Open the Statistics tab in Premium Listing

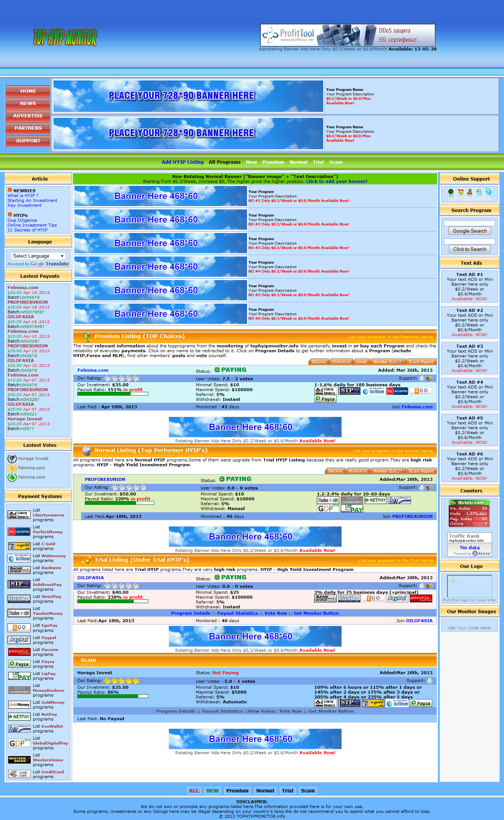pyautogui.click(x=341, y=362)
